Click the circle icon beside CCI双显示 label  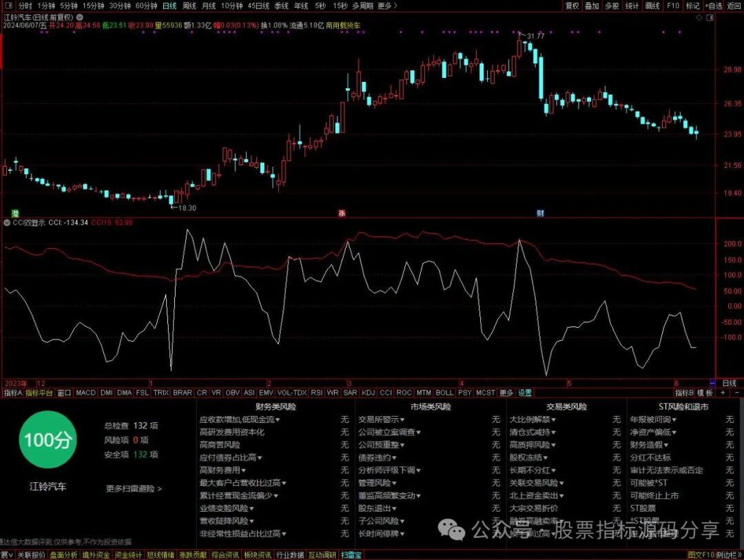click(x=7, y=222)
